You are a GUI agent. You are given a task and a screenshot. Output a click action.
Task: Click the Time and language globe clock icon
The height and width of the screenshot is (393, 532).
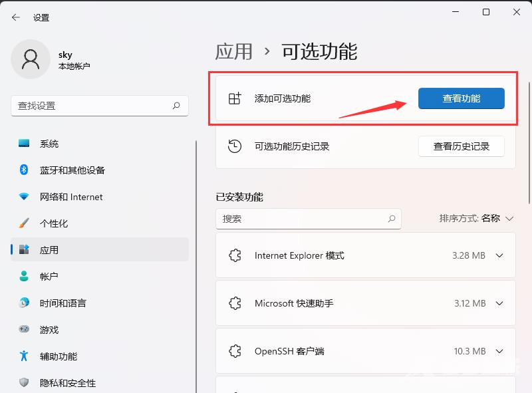coord(24,303)
